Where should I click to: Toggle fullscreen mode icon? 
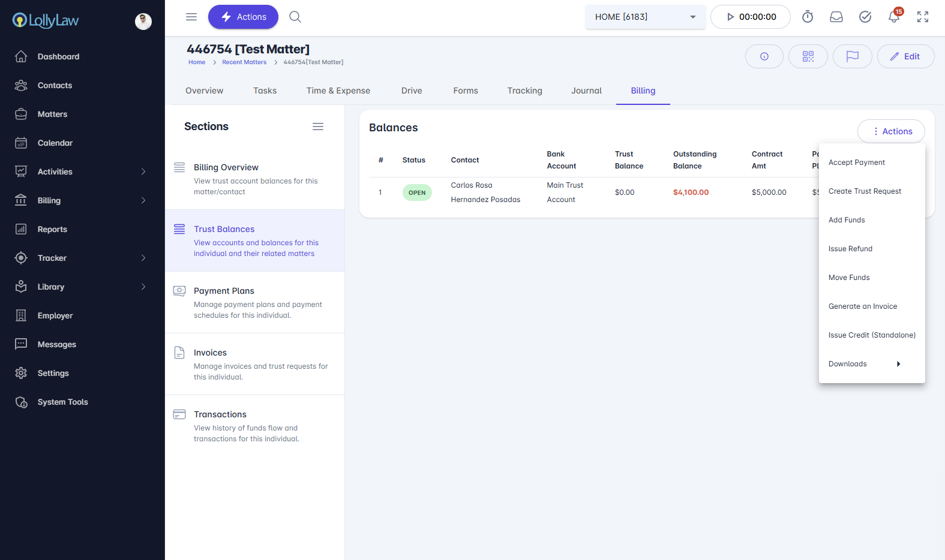[x=923, y=17]
